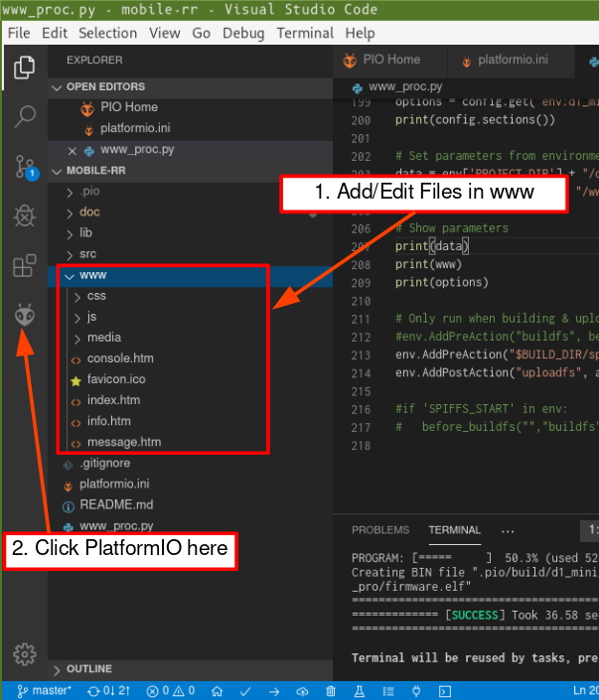Click PlatformIO Test flask icon
This screenshot has width=599, height=700.
tap(360, 691)
